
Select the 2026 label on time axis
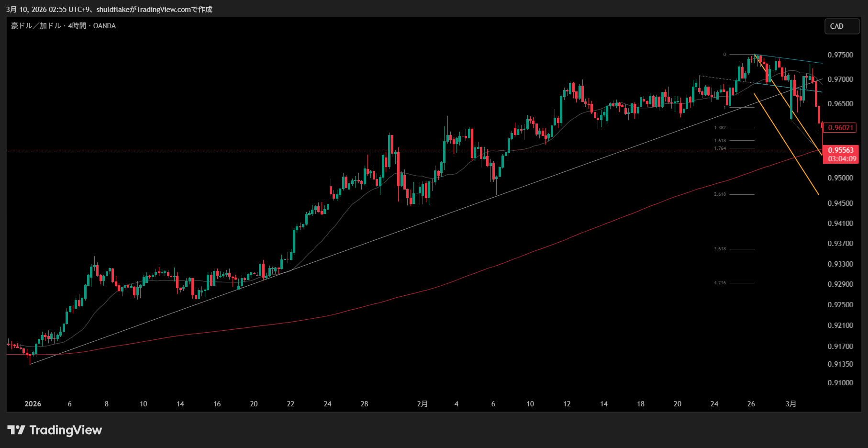pyautogui.click(x=33, y=404)
